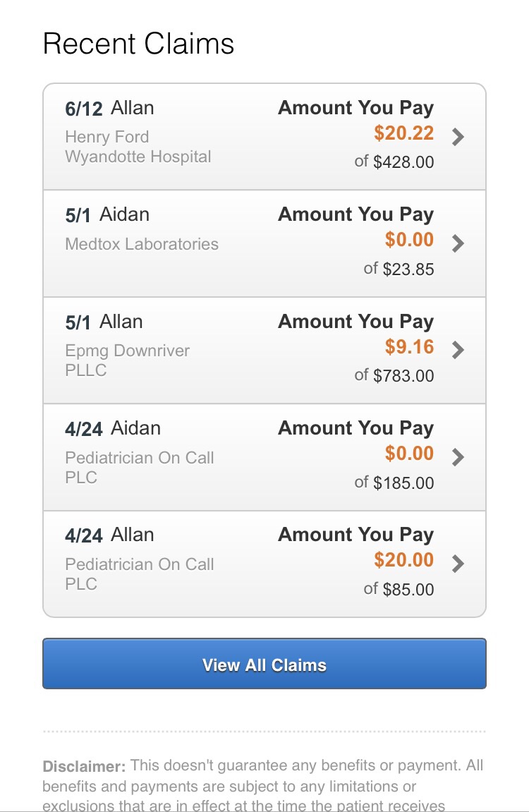Tap the $20.00 amount you pay value
Image resolution: width=529 pixels, height=812 pixels.
pyautogui.click(x=403, y=560)
